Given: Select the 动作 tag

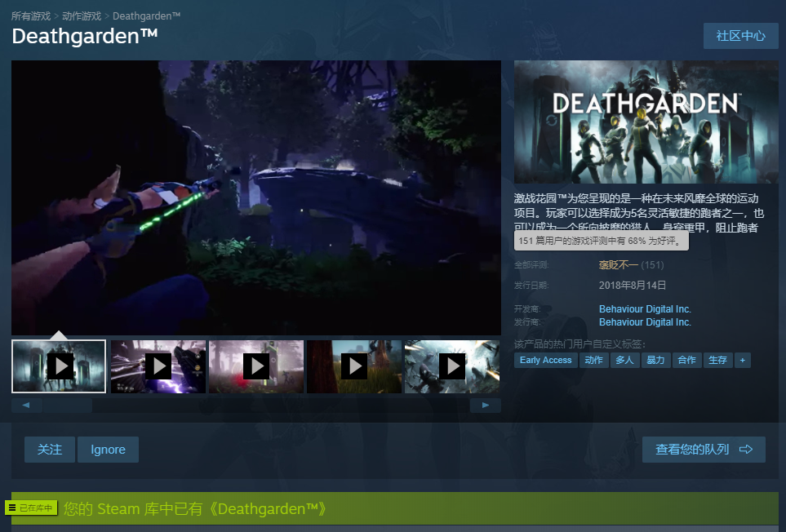Looking at the screenshot, I should point(593,360).
